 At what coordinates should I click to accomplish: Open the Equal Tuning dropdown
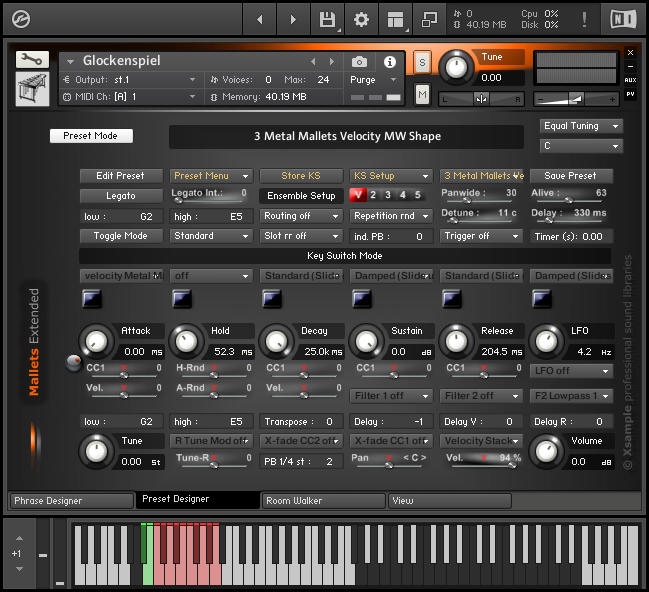tap(581, 126)
